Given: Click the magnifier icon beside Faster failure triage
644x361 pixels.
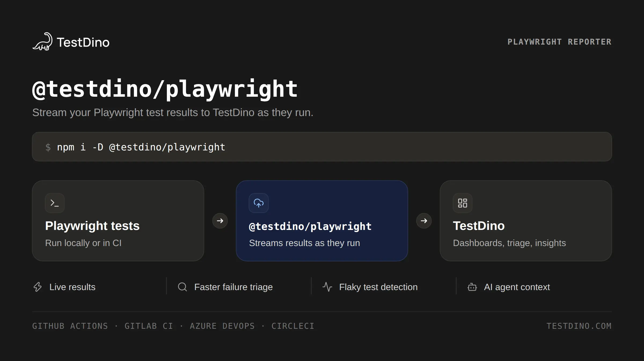Looking at the screenshot, I should (182, 287).
